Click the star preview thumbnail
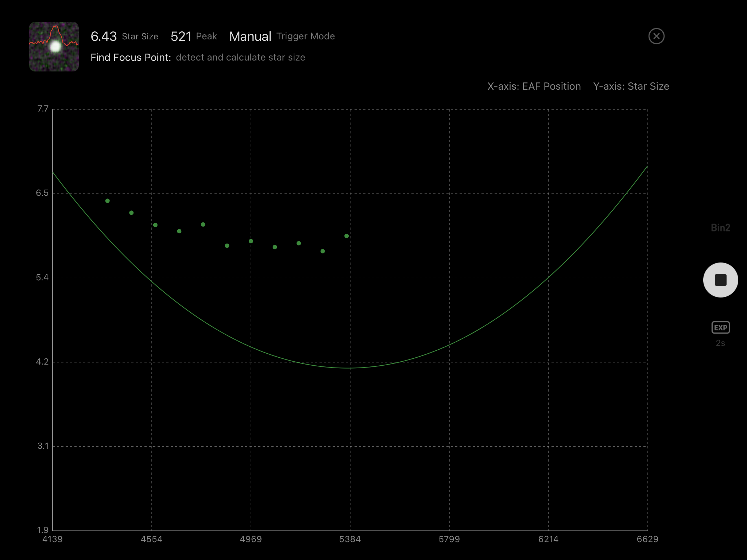 coord(54,47)
